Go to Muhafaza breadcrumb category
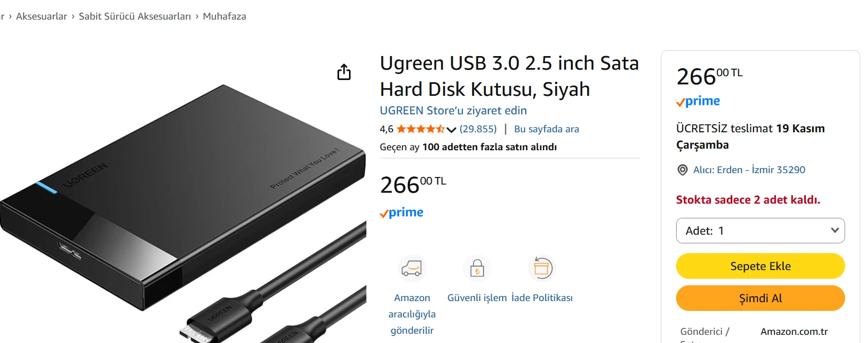The width and height of the screenshot is (868, 343). pyautogui.click(x=225, y=16)
